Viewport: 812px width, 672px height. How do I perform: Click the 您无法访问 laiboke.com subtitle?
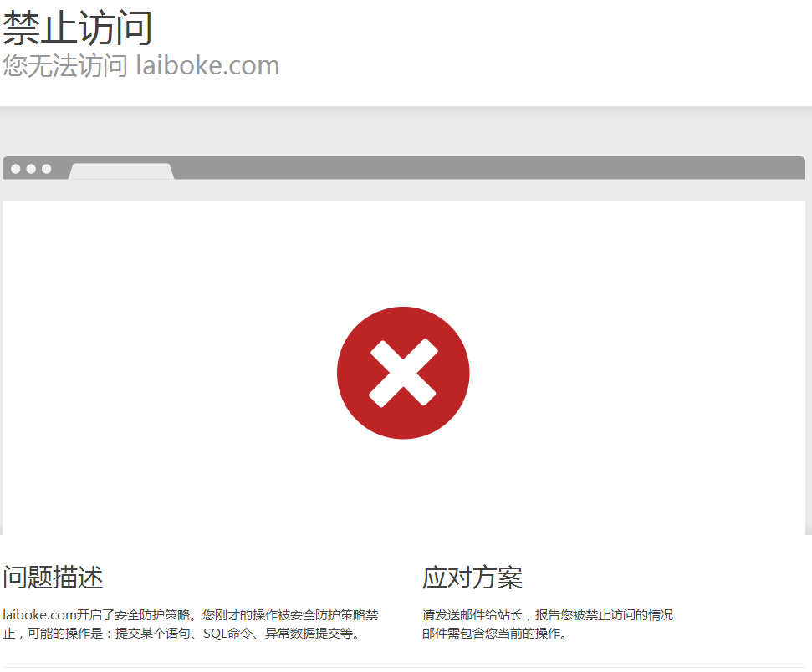(x=140, y=66)
